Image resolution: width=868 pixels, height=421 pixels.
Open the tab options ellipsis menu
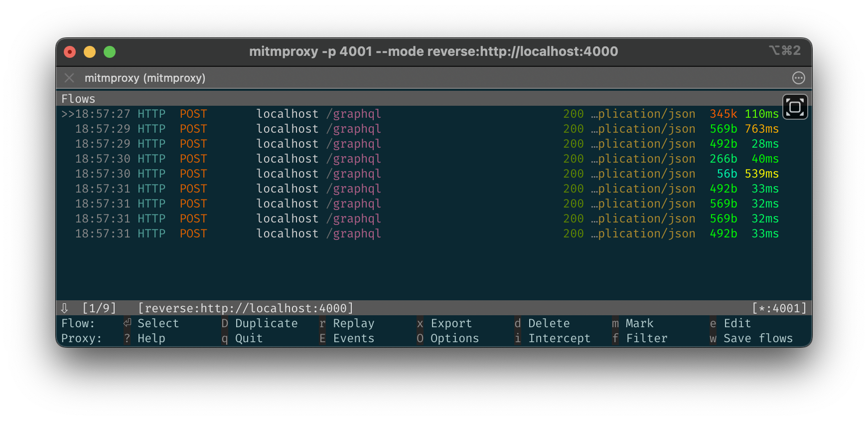click(x=798, y=78)
